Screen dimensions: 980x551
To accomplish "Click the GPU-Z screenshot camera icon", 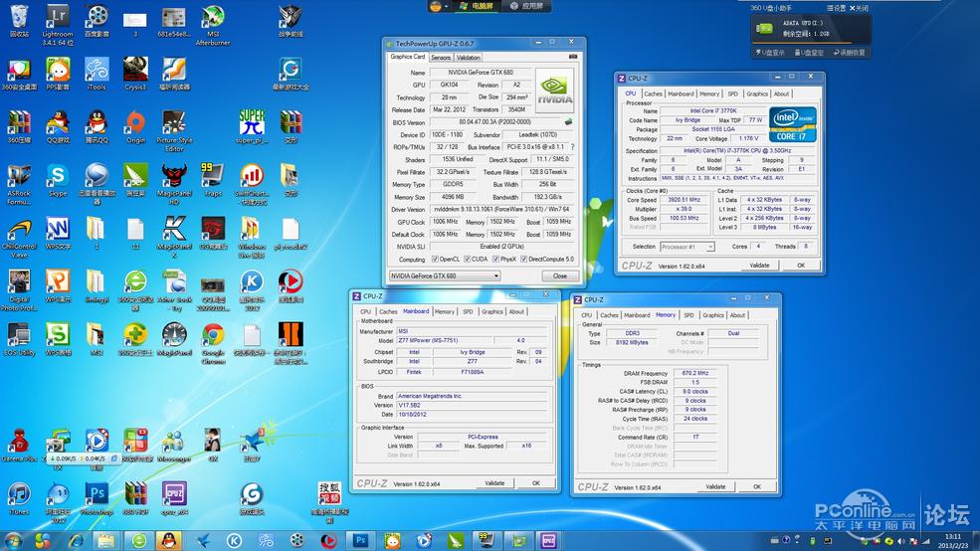I will pos(572,57).
